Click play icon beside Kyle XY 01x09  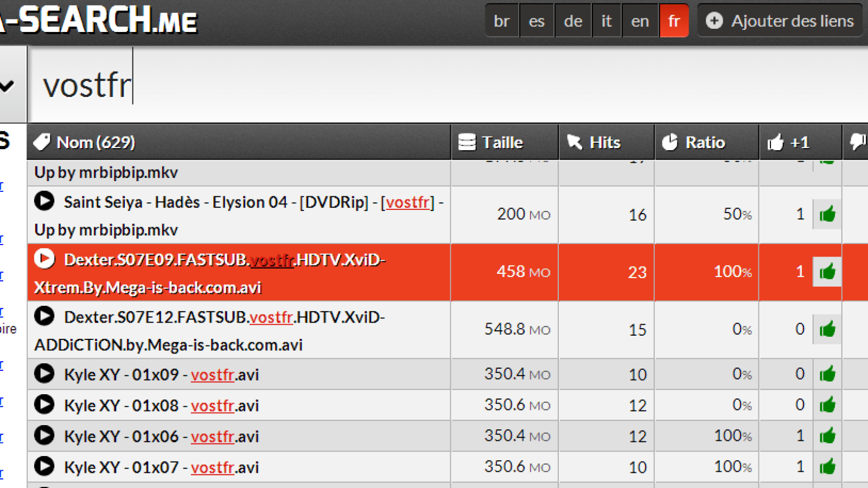click(x=44, y=374)
